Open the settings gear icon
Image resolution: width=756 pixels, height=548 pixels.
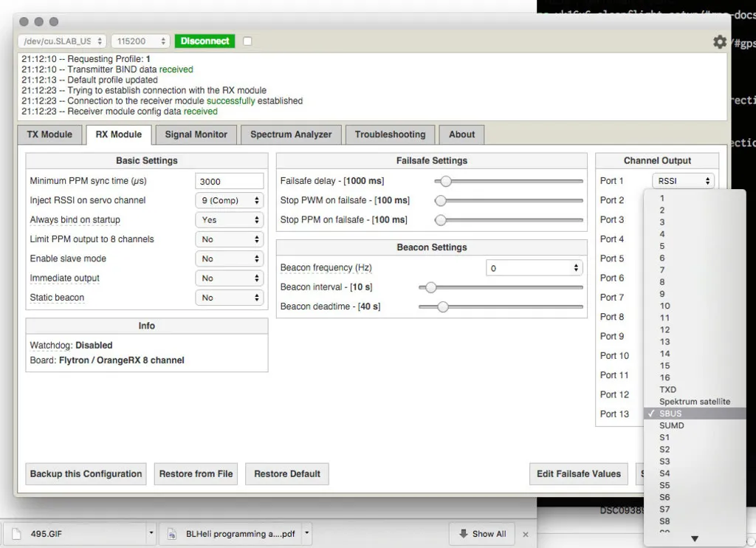719,42
